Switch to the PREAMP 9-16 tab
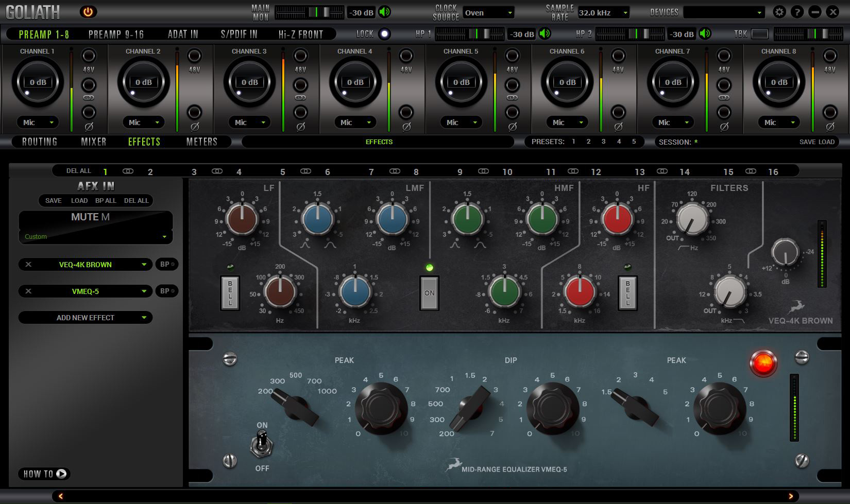 pos(115,34)
